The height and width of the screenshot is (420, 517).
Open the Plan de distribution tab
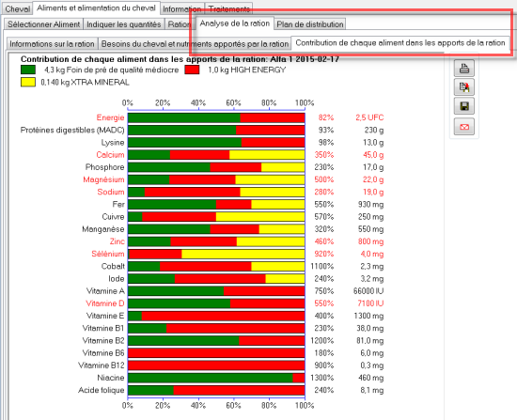click(310, 24)
